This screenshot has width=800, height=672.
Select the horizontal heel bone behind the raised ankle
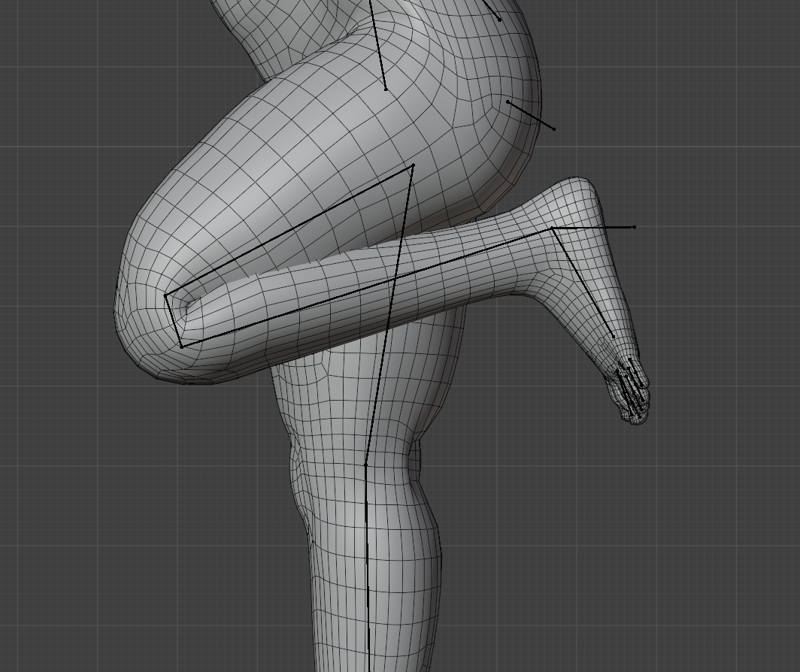pyautogui.click(x=593, y=228)
